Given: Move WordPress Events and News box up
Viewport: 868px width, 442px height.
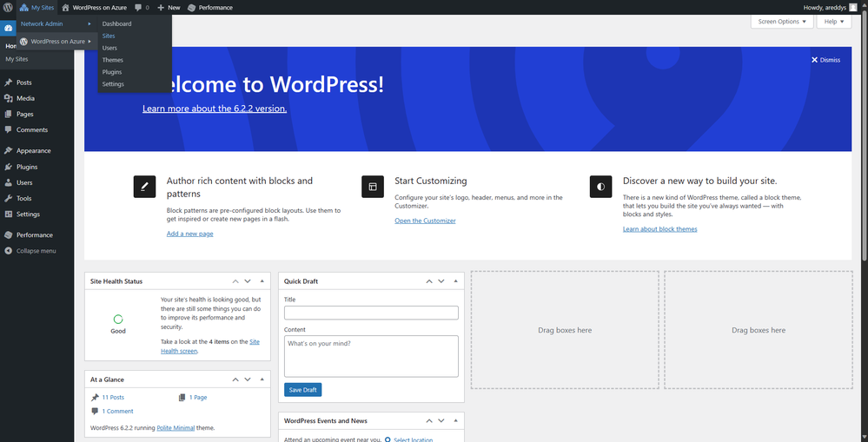Looking at the screenshot, I should tap(429, 420).
